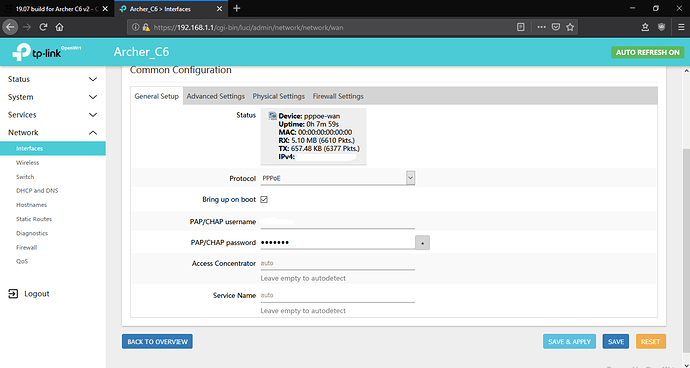Click the orange RESET button

point(651,342)
